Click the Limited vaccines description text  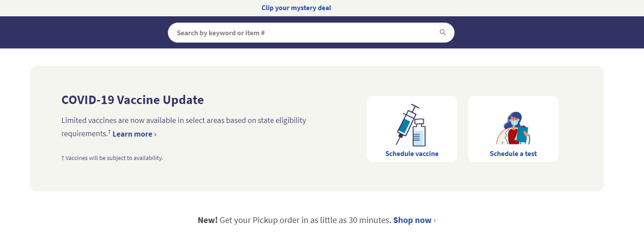pos(184,120)
